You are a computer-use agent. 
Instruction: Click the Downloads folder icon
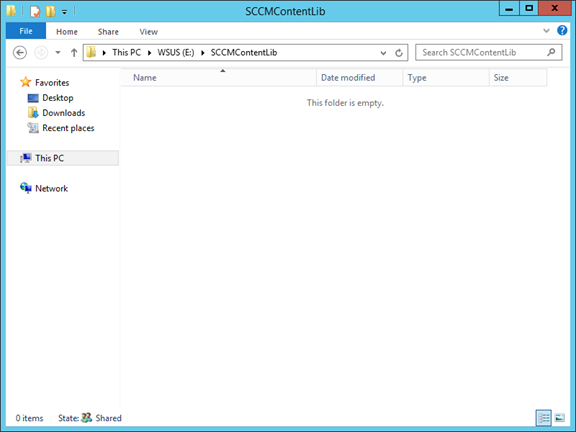(x=33, y=112)
